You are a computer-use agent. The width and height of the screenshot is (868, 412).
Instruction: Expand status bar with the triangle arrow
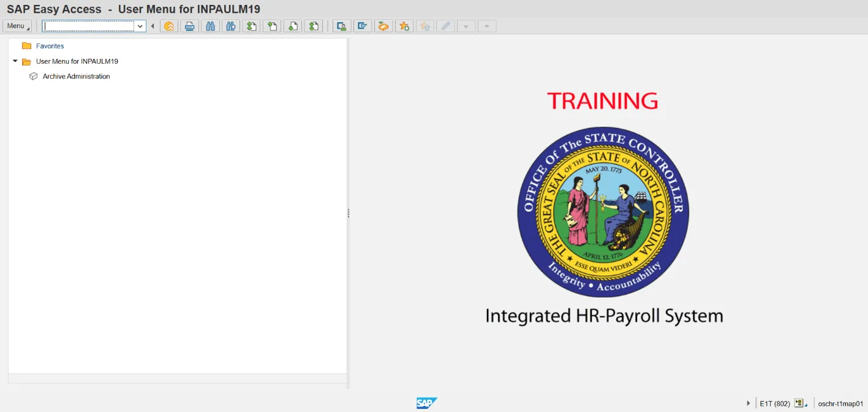point(749,403)
